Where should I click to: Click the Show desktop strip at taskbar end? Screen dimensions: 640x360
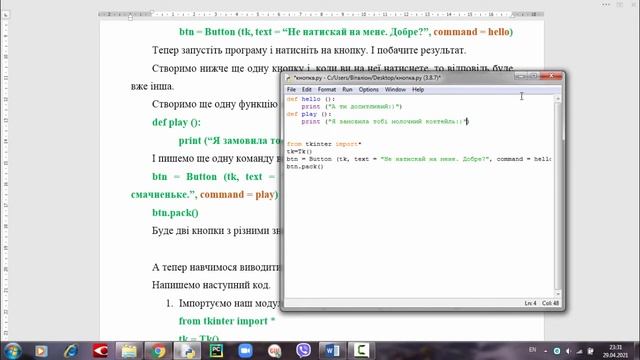637,351
